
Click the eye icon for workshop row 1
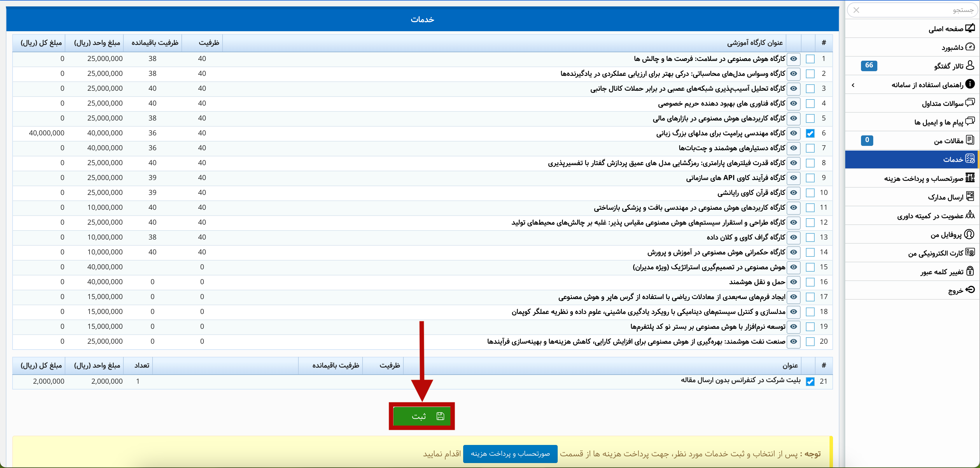(794, 59)
